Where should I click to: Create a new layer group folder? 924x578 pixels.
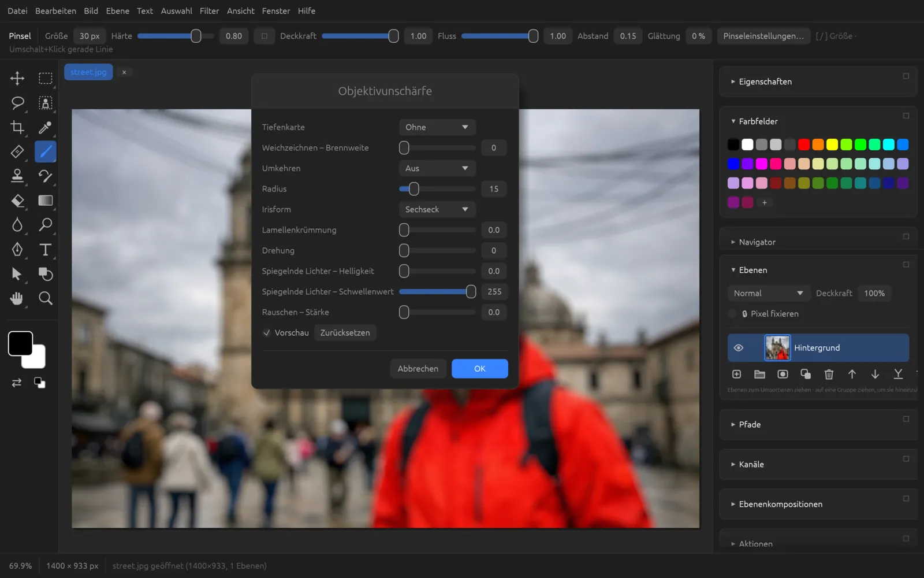click(759, 375)
